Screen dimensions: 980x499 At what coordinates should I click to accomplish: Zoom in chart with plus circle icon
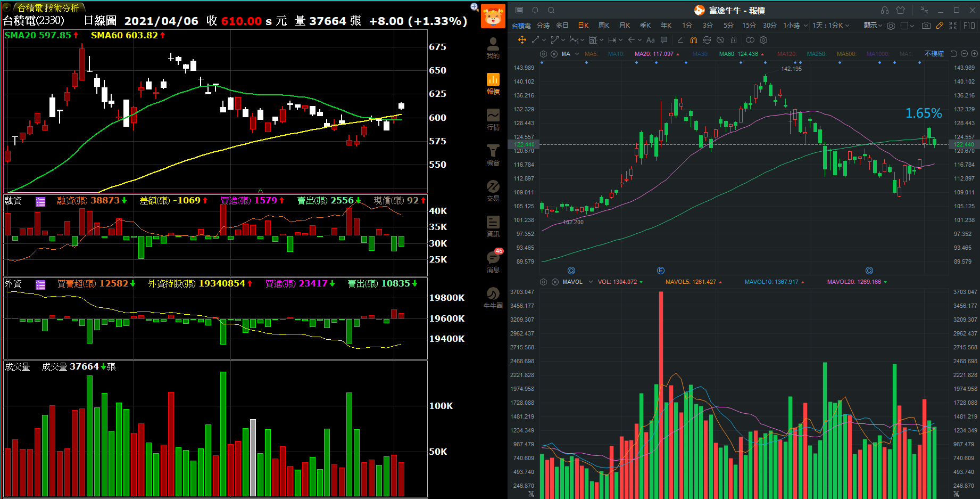[x=974, y=54]
